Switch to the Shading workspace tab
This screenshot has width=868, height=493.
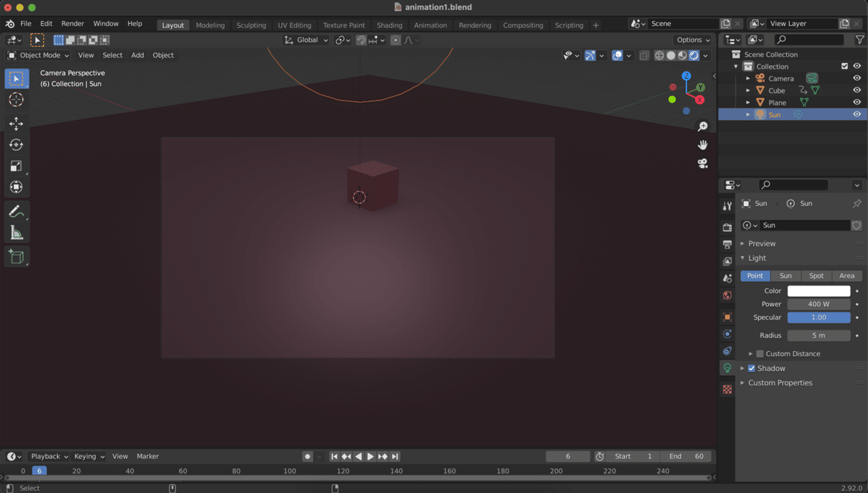389,25
